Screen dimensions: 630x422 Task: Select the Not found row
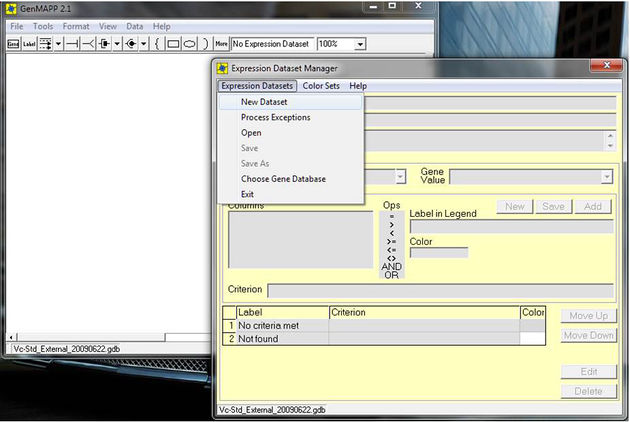tap(384, 339)
